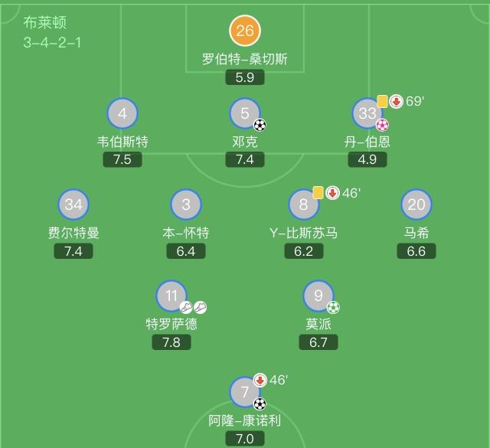Open 费尔特曼 player profile name
Image resolution: width=490 pixels, height=448 pixels.
pyautogui.click(x=73, y=233)
